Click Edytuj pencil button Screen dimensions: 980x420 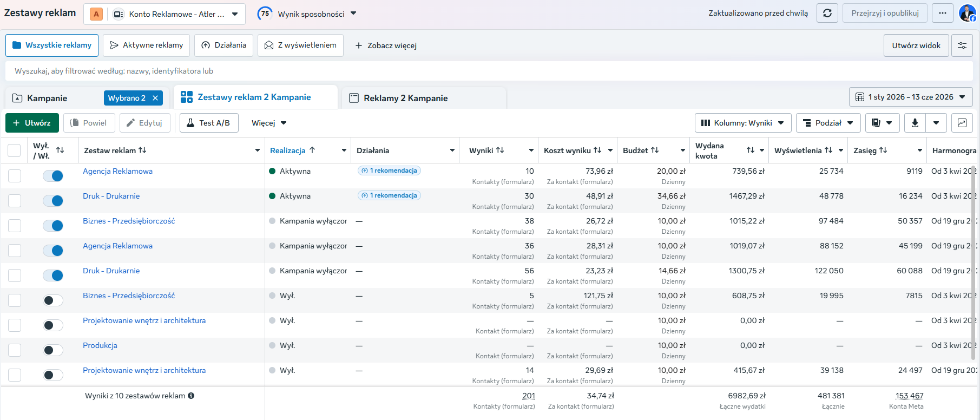(144, 123)
